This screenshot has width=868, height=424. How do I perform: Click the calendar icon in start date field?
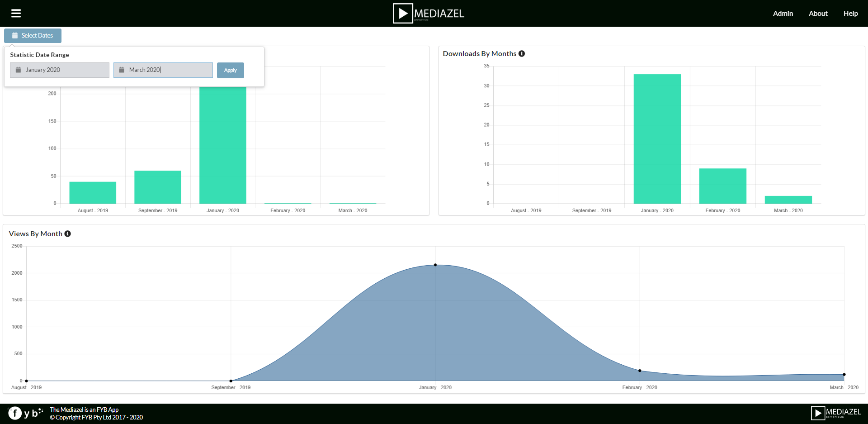[19, 70]
